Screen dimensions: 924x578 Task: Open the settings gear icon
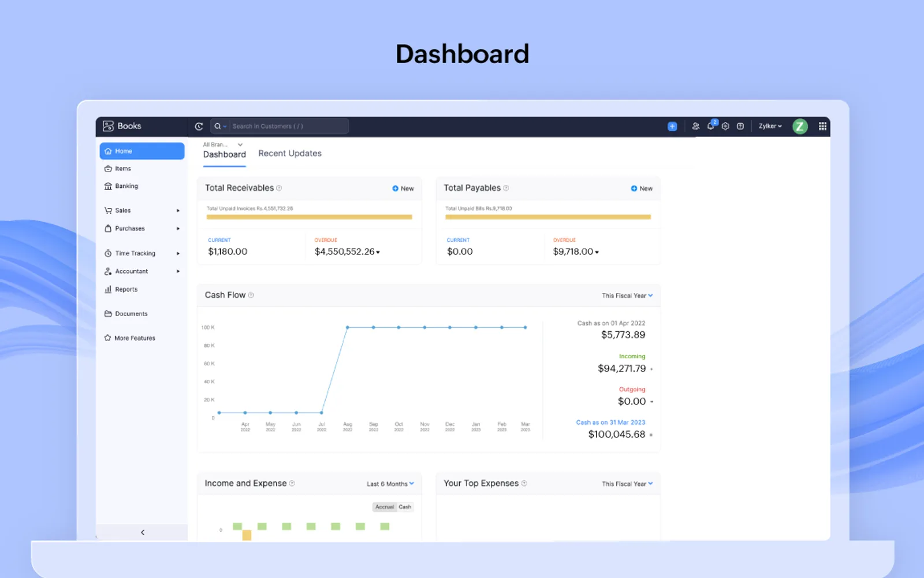coord(725,126)
